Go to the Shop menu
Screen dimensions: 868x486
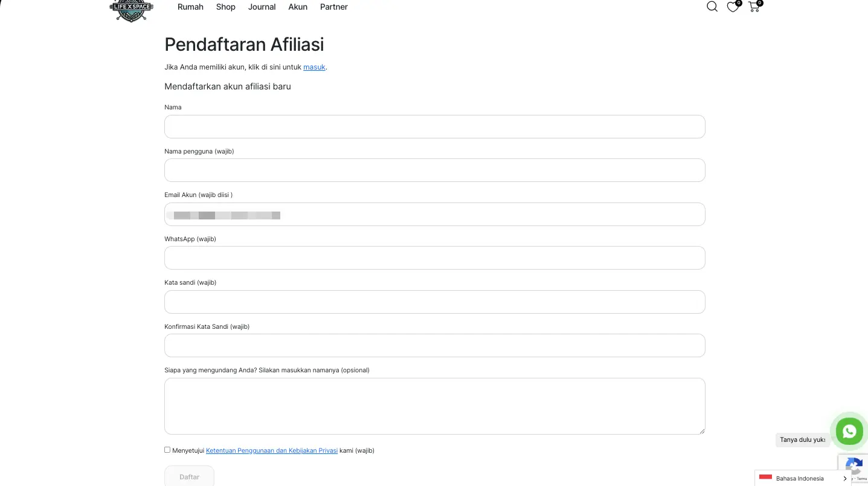point(226,7)
